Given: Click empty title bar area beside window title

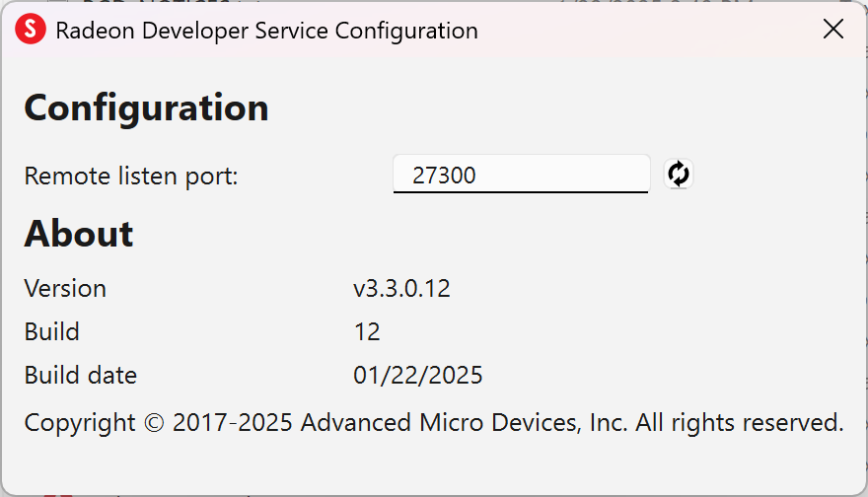Looking at the screenshot, I should (641, 30).
